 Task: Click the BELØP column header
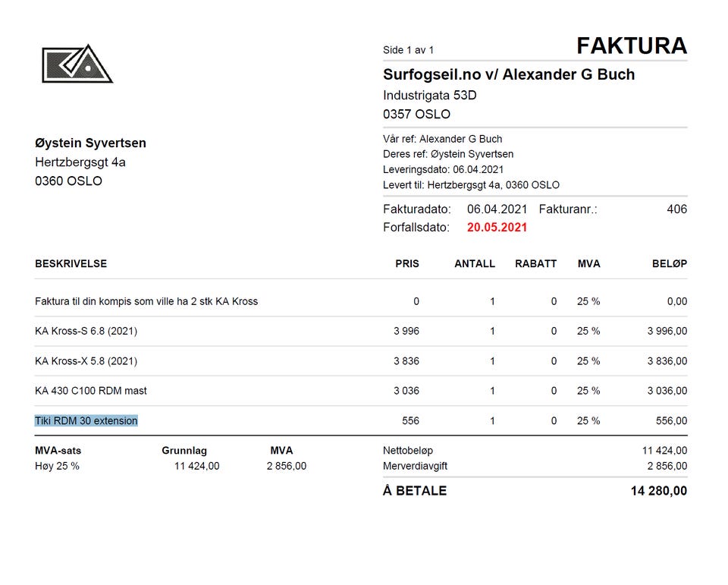point(670,263)
